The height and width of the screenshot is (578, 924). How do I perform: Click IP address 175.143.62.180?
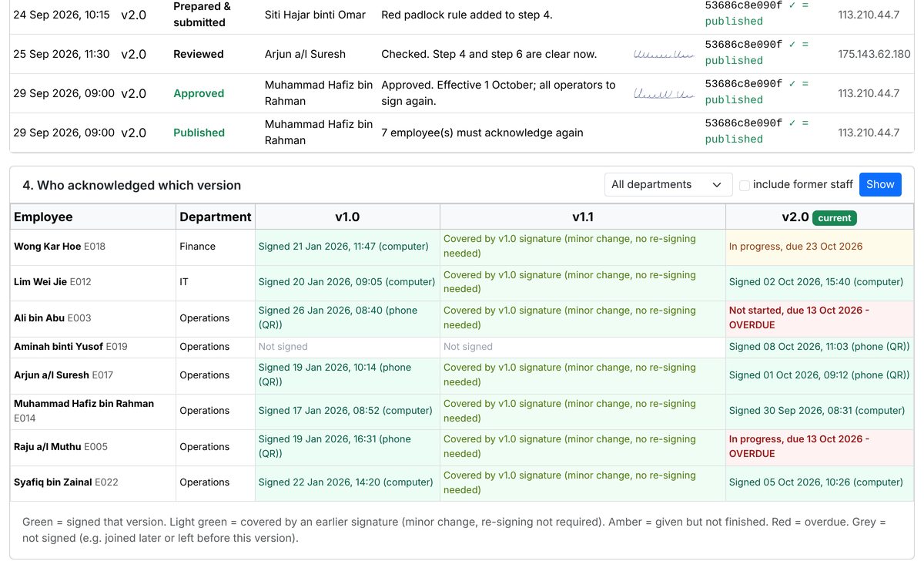point(874,54)
